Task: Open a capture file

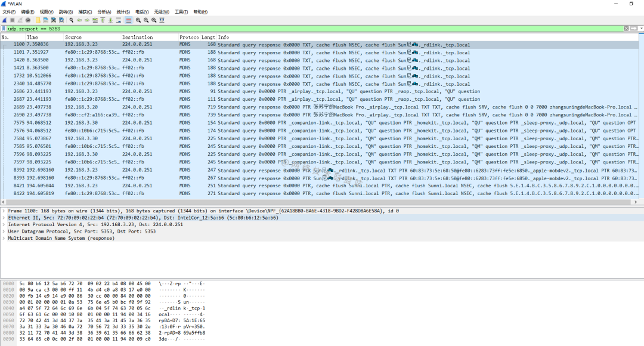Action: tap(38, 20)
